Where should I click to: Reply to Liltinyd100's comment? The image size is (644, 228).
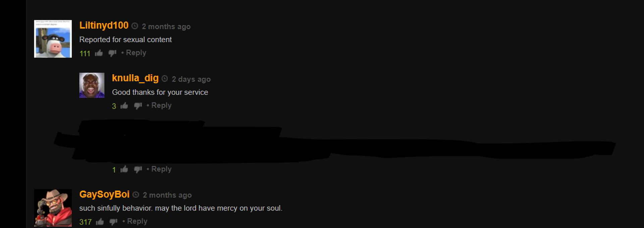[x=136, y=53]
